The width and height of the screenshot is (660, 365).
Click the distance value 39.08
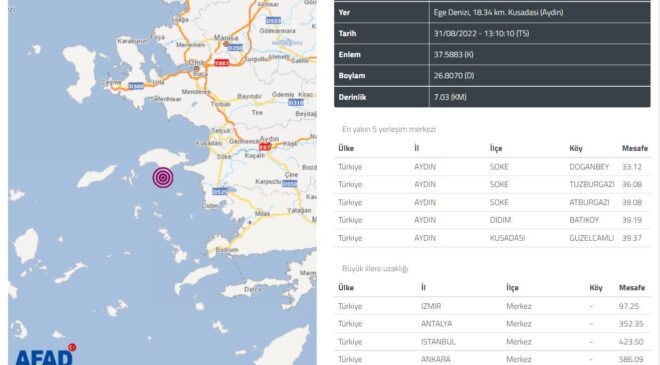(x=632, y=202)
